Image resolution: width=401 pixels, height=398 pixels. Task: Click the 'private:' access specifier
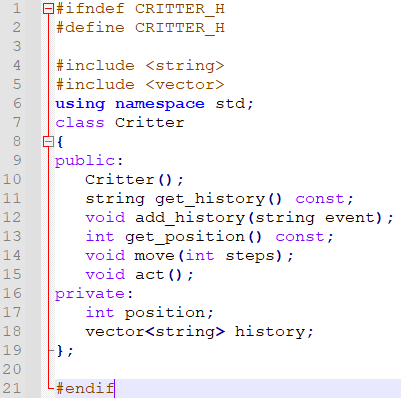94,294
